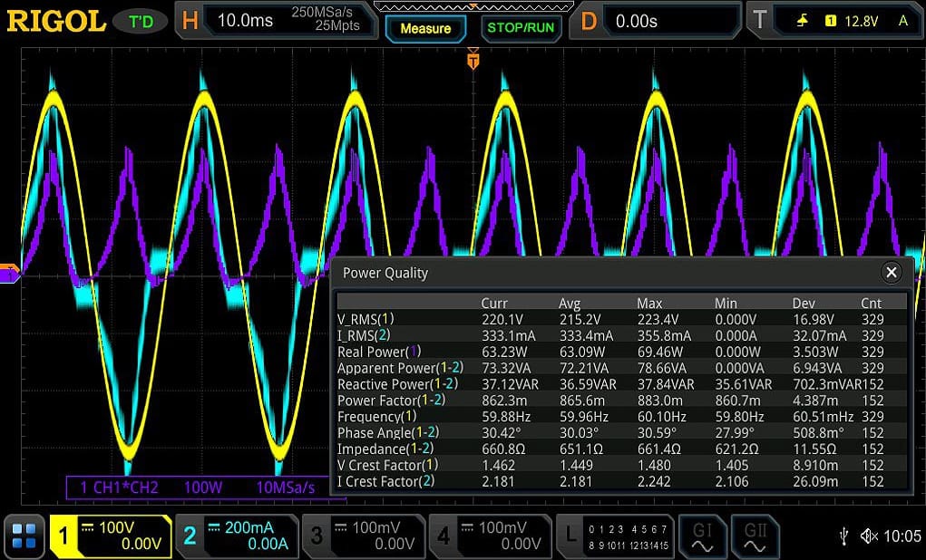Click the Min column header

[726, 304]
